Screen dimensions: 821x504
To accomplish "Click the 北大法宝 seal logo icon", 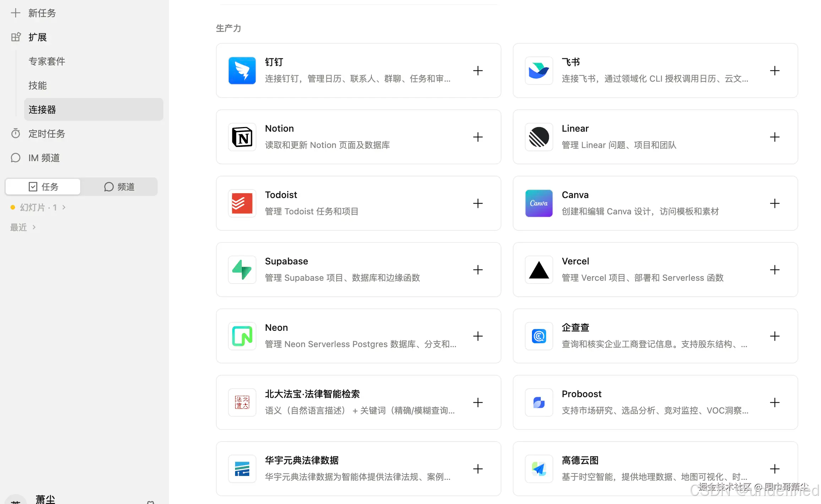I will [x=242, y=402].
